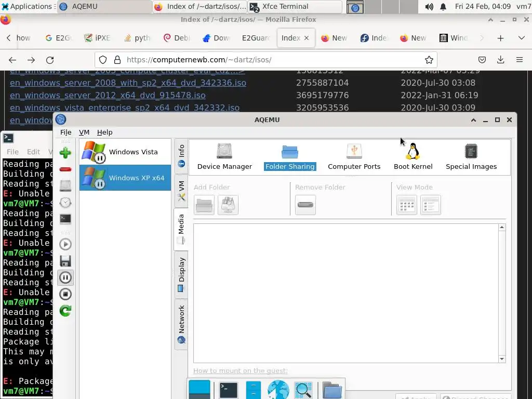
Task: Open the Media side tab
Action: point(181,229)
